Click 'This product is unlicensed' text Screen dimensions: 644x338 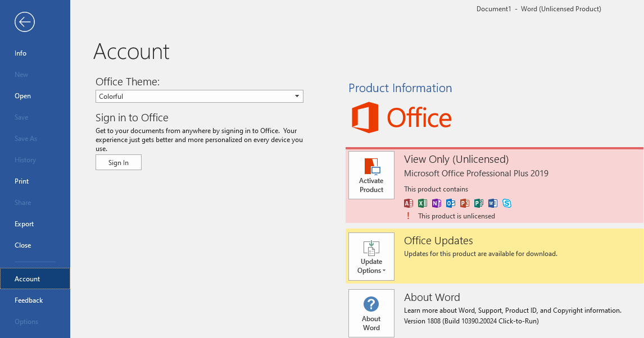(x=456, y=216)
